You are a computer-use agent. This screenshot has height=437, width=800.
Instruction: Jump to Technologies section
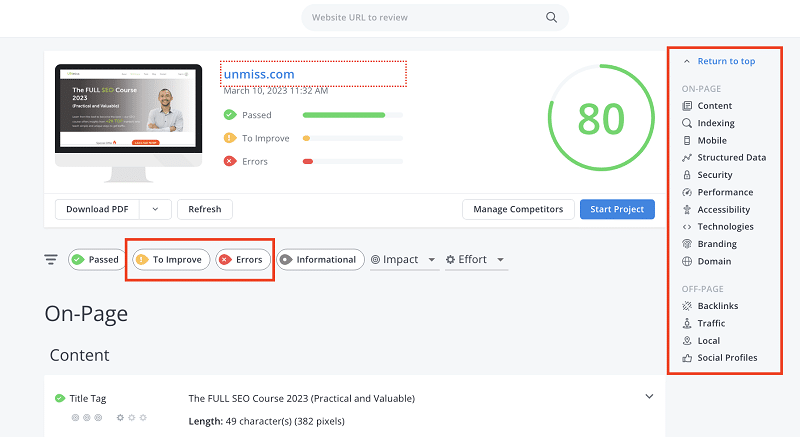pyautogui.click(x=725, y=227)
